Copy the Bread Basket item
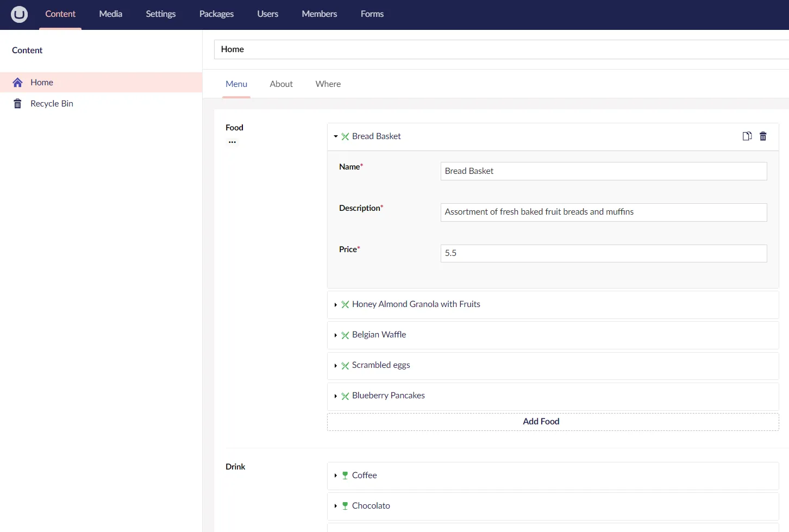This screenshot has width=789, height=532. point(747,136)
